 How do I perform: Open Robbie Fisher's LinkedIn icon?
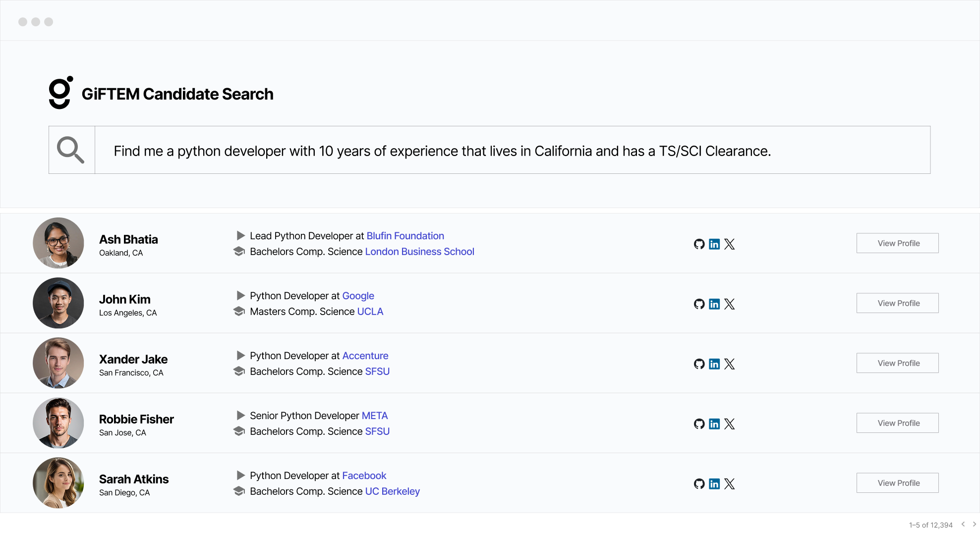(x=714, y=424)
